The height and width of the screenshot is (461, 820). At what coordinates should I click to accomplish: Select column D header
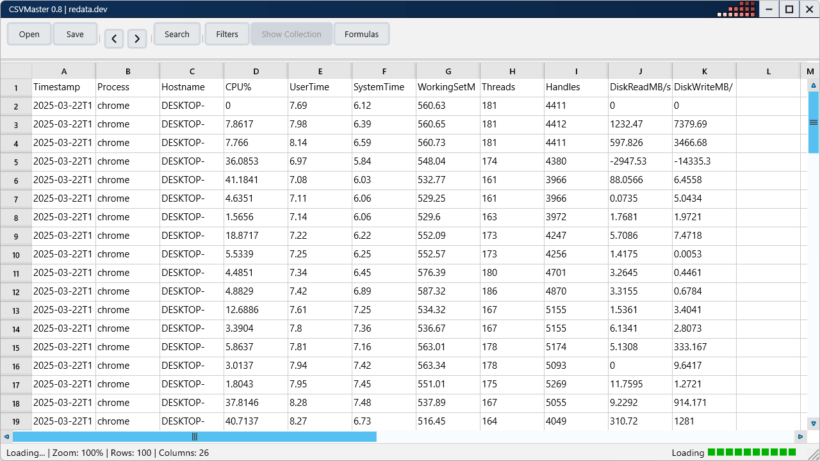click(256, 71)
